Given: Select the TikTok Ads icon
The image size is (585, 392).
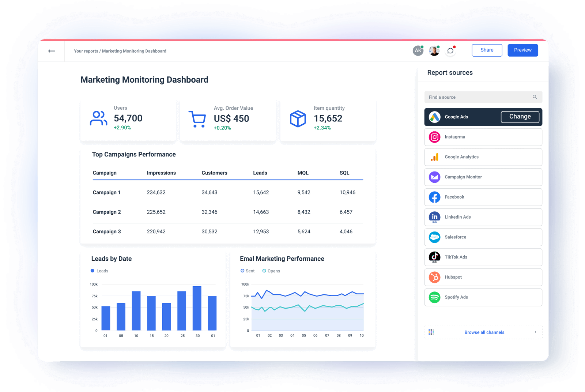Looking at the screenshot, I should coord(434,257).
